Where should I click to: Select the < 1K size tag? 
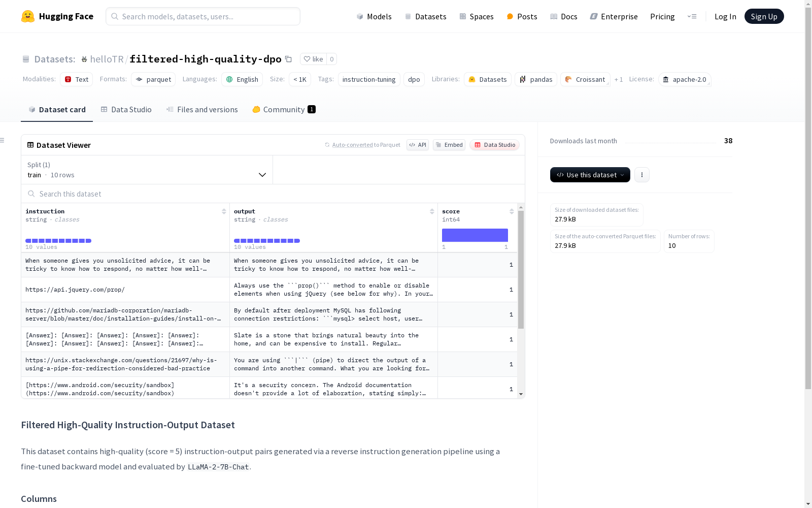click(300, 79)
